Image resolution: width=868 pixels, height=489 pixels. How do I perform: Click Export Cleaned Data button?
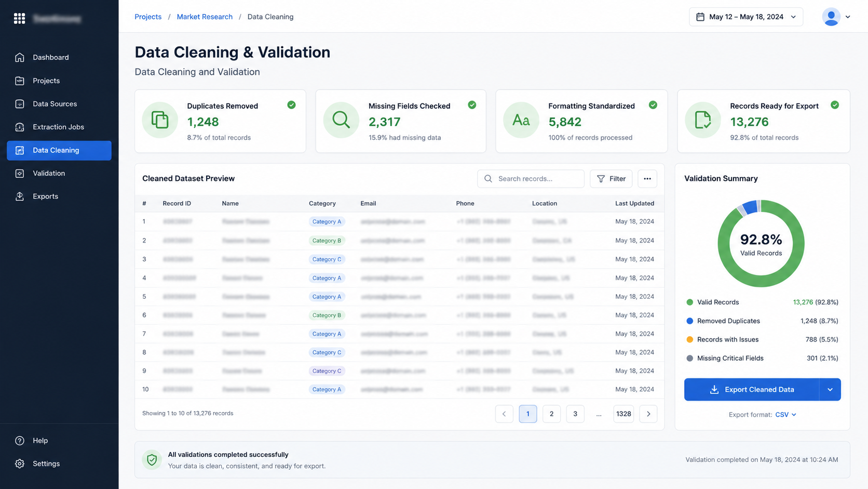tap(752, 390)
